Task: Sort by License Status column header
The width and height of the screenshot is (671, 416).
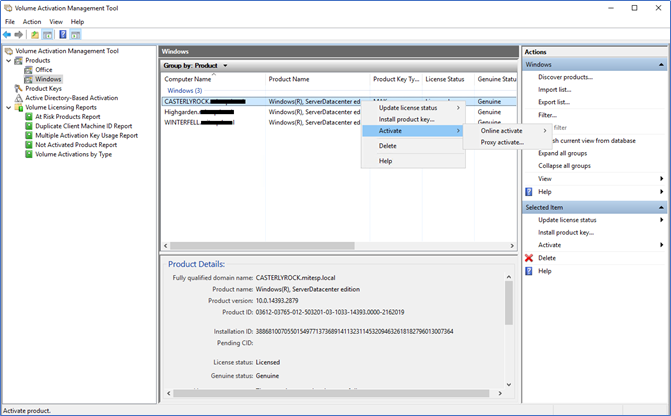Action: (x=448, y=79)
